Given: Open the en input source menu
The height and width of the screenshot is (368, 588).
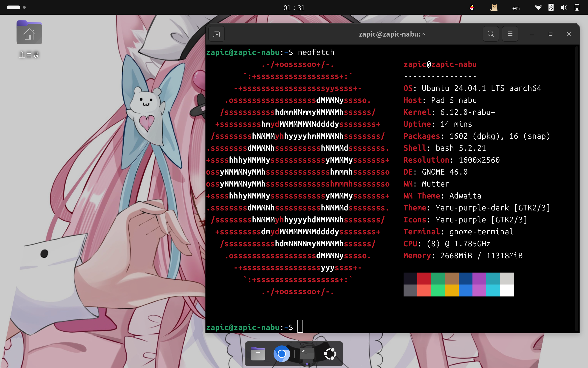Looking at the screenshot, I should (516, 8).
